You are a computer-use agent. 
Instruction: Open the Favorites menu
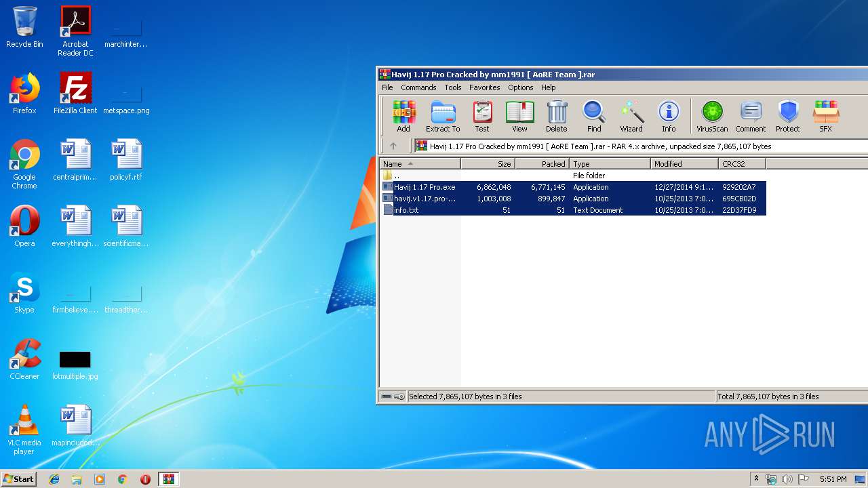[x=485, y=87]
